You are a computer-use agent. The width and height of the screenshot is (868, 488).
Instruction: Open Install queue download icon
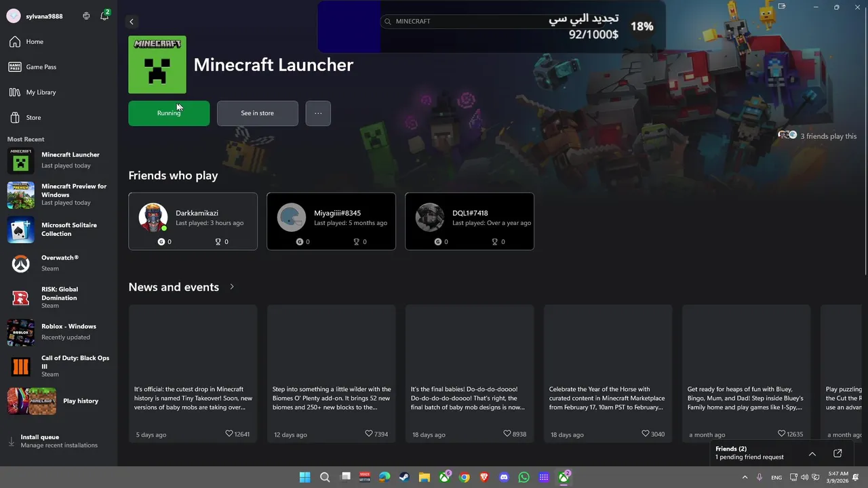(12, 441)
